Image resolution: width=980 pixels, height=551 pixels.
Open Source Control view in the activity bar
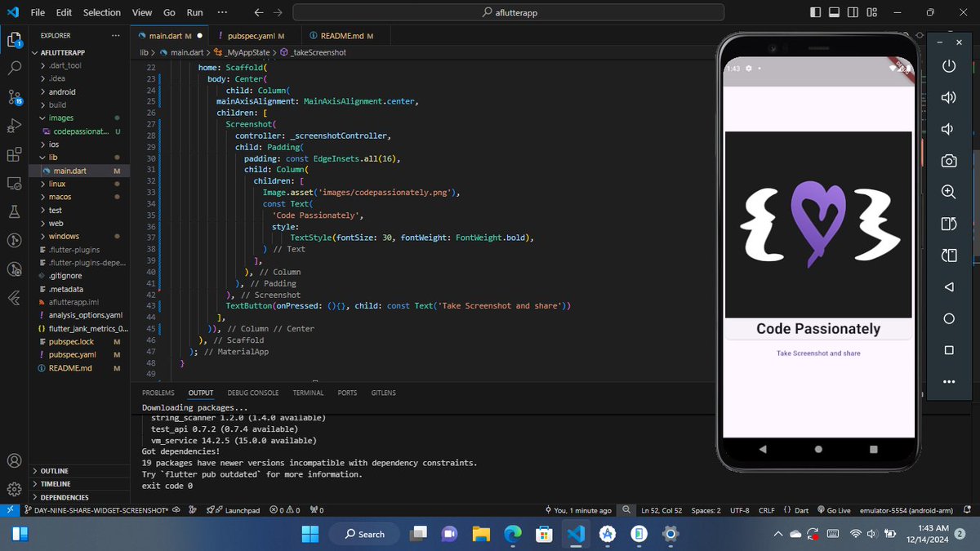14,96
